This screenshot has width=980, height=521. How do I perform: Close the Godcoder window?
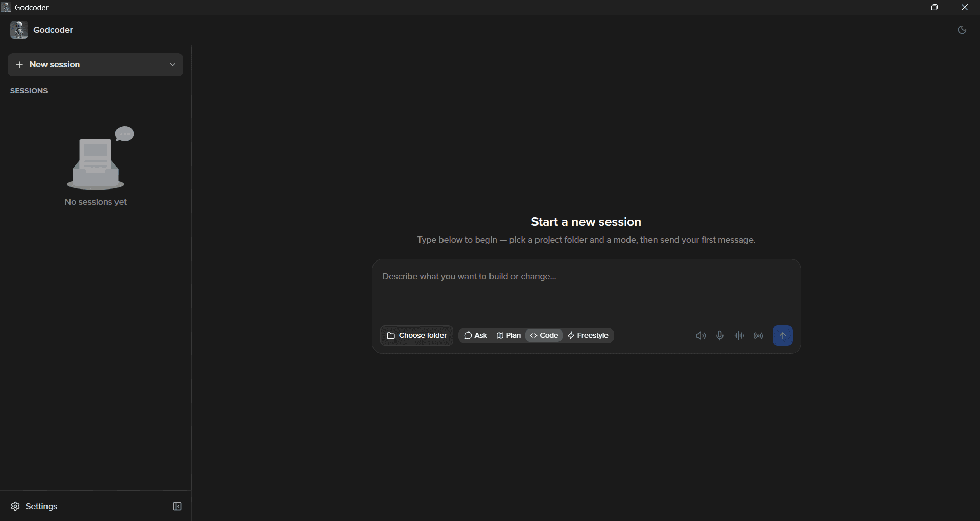tap(965, 7)
